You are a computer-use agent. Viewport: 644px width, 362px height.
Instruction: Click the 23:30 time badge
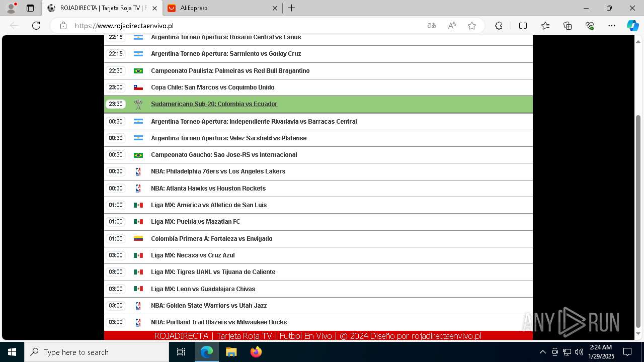tap(116, 104)
